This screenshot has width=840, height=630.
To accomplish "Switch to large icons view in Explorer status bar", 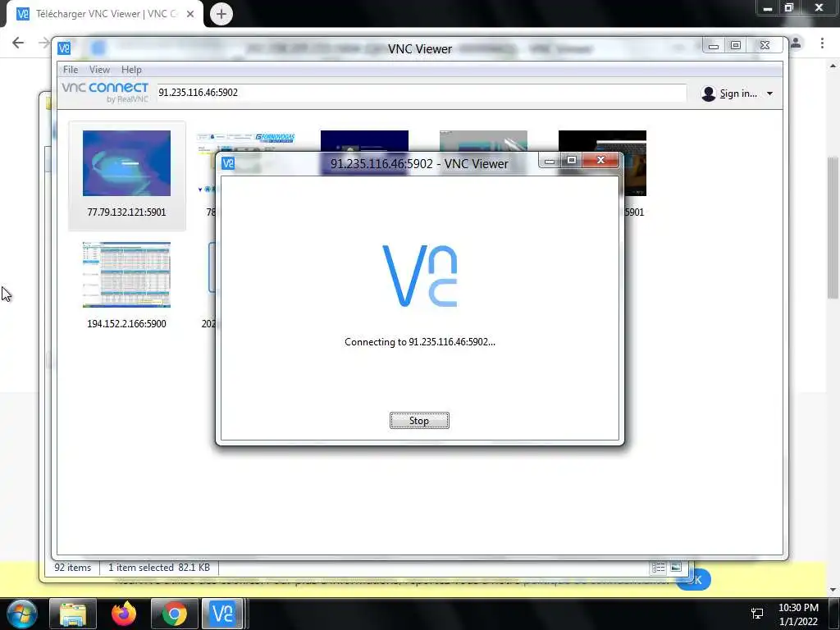I will (676, 568).
